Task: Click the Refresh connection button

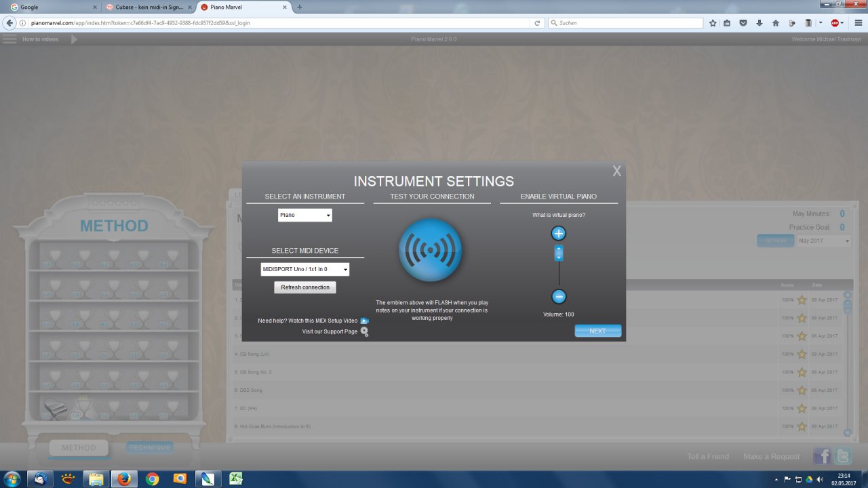Action: coord(305,287)
